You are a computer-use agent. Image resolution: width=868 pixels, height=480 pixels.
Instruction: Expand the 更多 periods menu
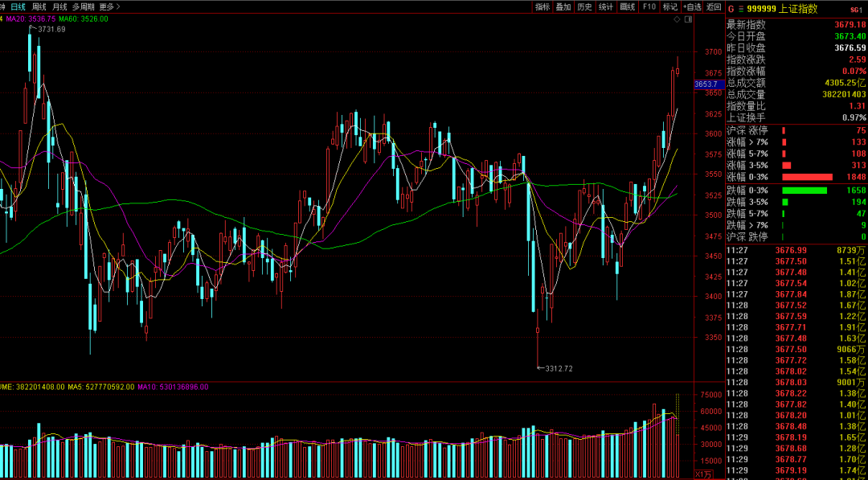pos(109,6)
